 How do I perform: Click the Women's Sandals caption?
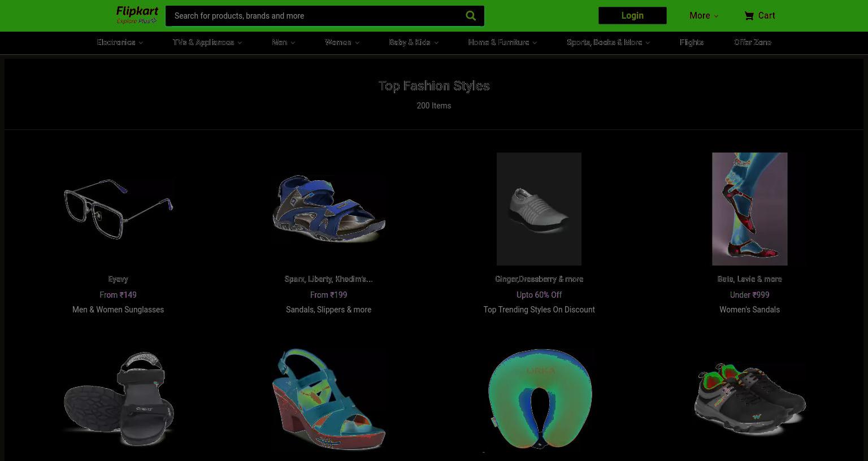point(749,310)
